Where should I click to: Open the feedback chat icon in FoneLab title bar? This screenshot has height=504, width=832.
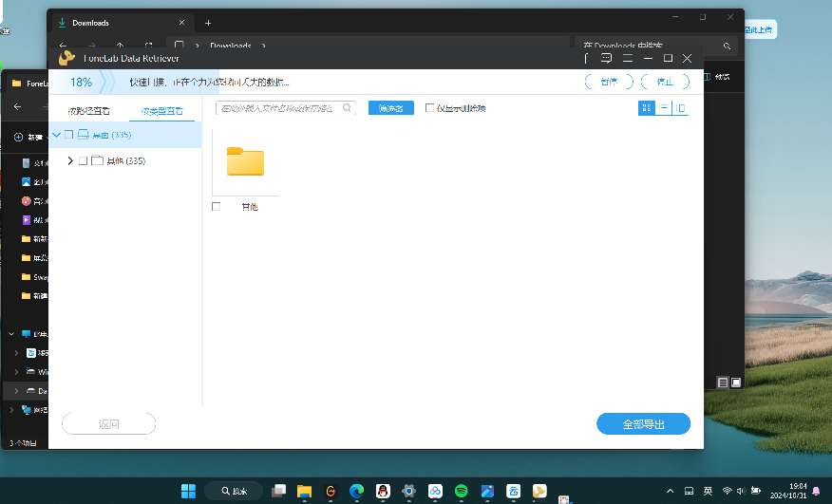(x=607, y=58)
